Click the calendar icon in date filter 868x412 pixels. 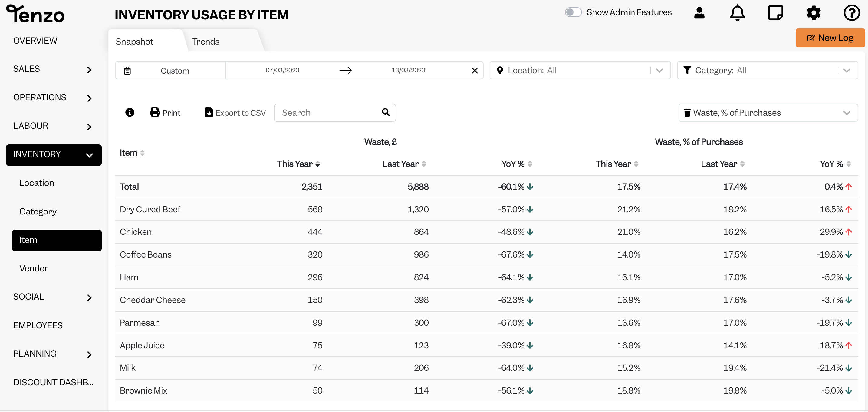click(x=127, y=71)
